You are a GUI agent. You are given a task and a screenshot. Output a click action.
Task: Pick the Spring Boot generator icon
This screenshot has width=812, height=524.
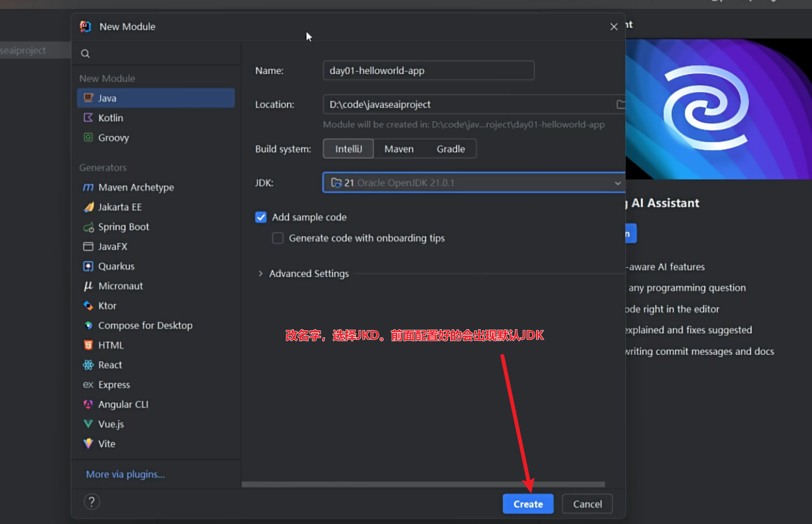coord(88,227)
